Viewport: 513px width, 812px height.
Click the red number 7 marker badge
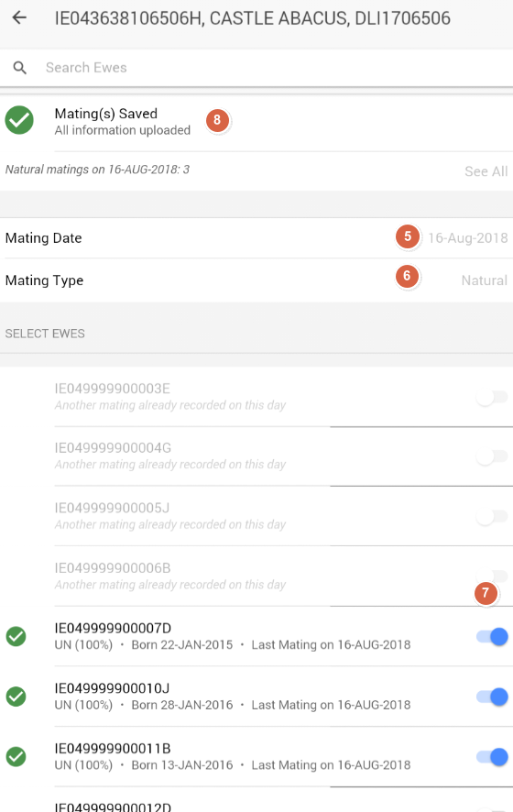pyautogui.click(x=486, y=594)
